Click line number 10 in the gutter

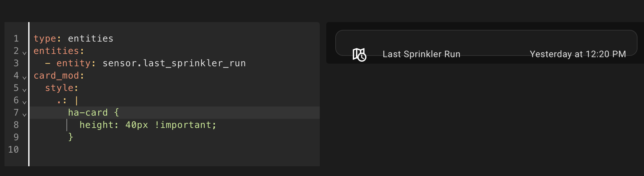pyautogui.click(x=14, y=150)
